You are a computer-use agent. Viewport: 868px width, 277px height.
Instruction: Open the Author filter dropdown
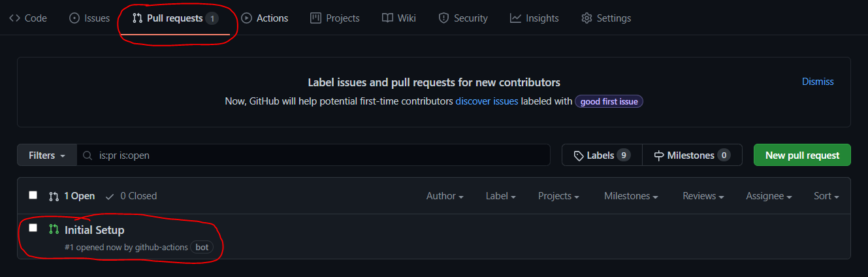click(x=445, y=196)
